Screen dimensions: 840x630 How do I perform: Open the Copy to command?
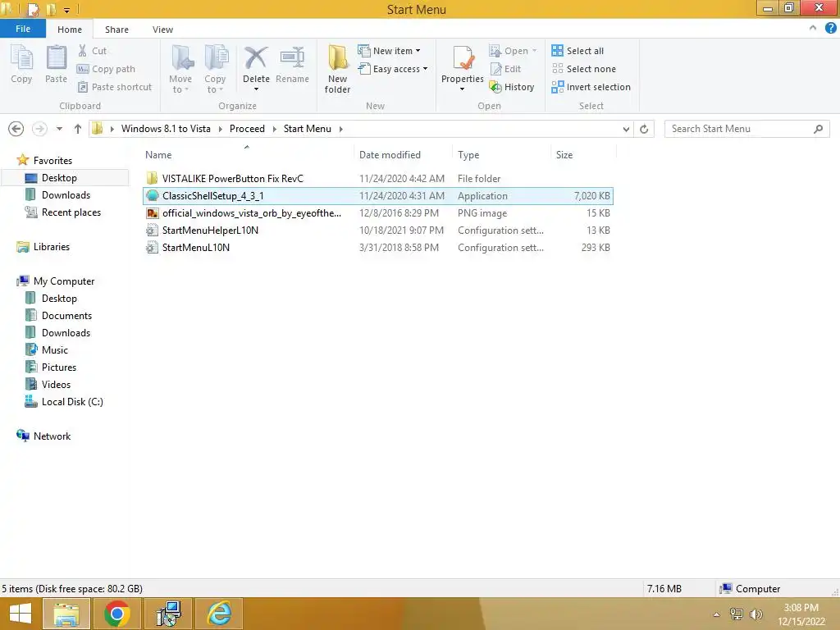tap(215, 69)
